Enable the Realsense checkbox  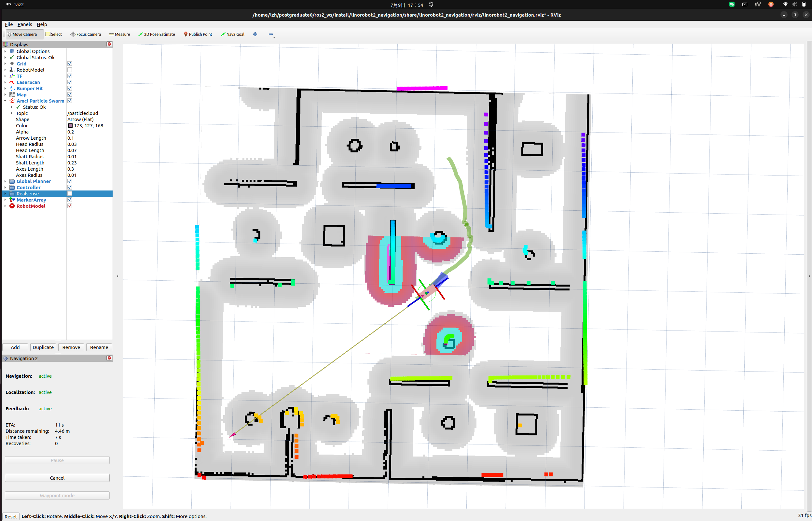(69, 193)
